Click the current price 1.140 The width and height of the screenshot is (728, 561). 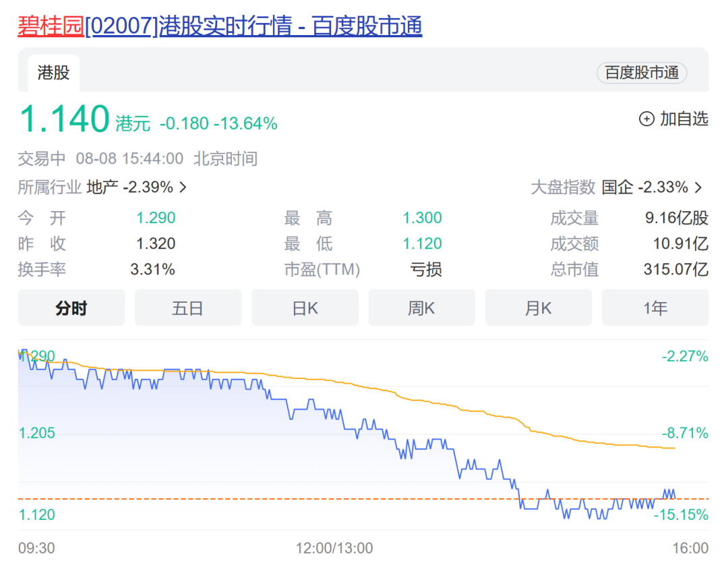[x=65, y=119]
